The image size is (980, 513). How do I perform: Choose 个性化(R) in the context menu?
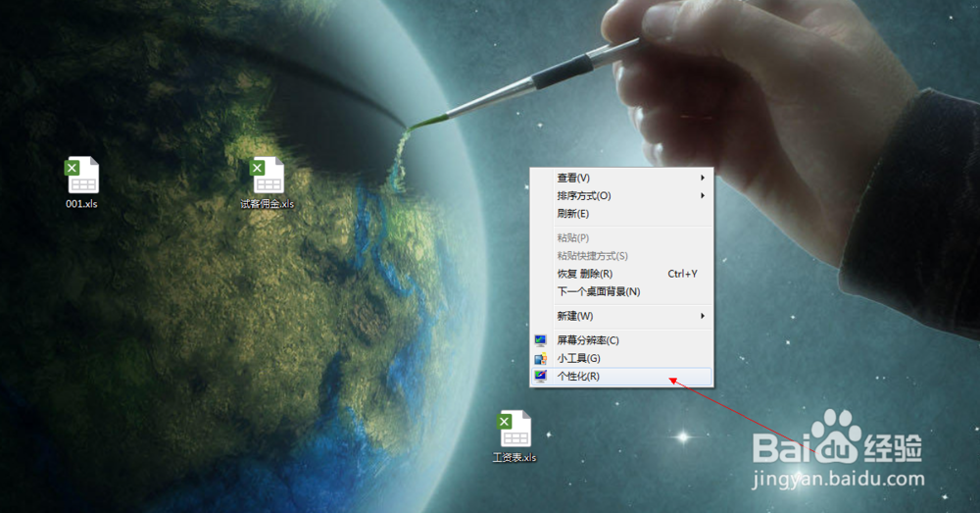[x=621, y=376]
